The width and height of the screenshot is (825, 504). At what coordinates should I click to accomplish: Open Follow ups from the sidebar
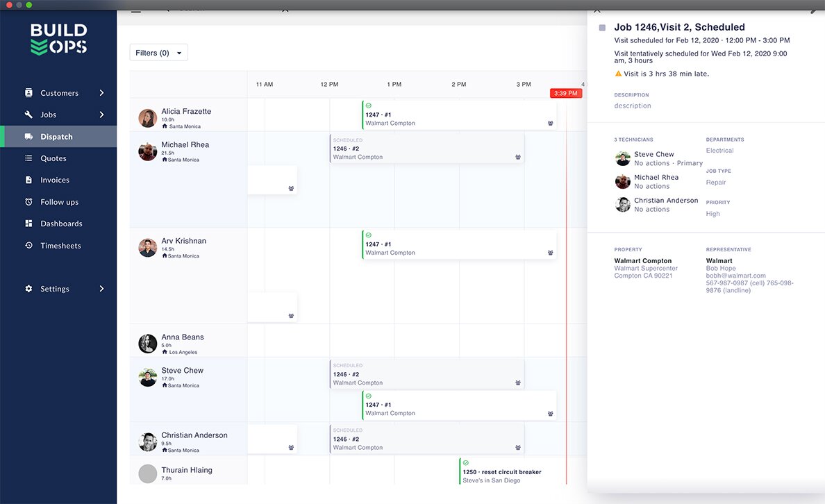(x=58, y=201)
